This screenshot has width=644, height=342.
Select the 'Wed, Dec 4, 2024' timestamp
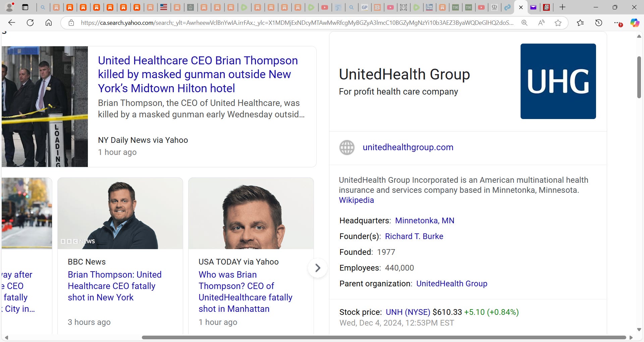point(396,323)
